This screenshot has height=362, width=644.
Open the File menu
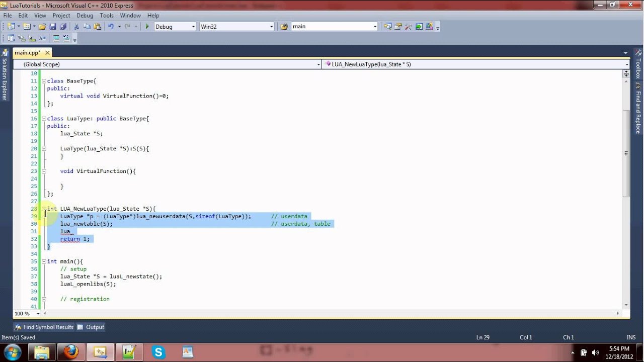coord(8,16)
